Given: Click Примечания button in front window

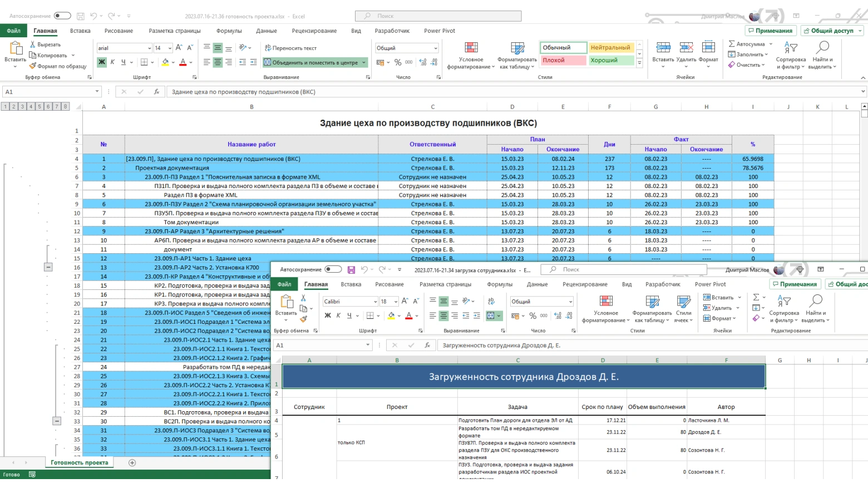Looking at the screenshot, I should pos(795,284).
